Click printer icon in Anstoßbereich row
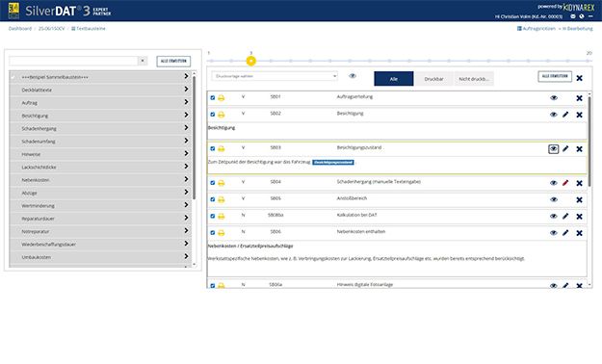602x364 pixels. point(222,199)
